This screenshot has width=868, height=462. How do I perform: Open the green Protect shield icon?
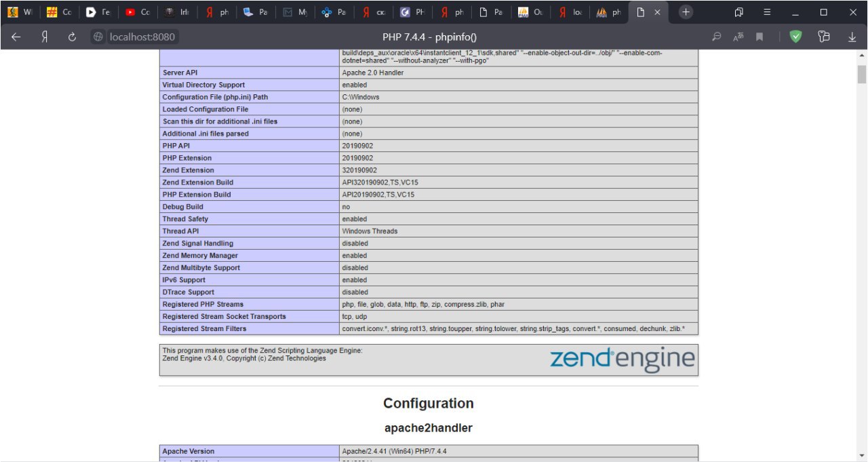tap(795, 37)
